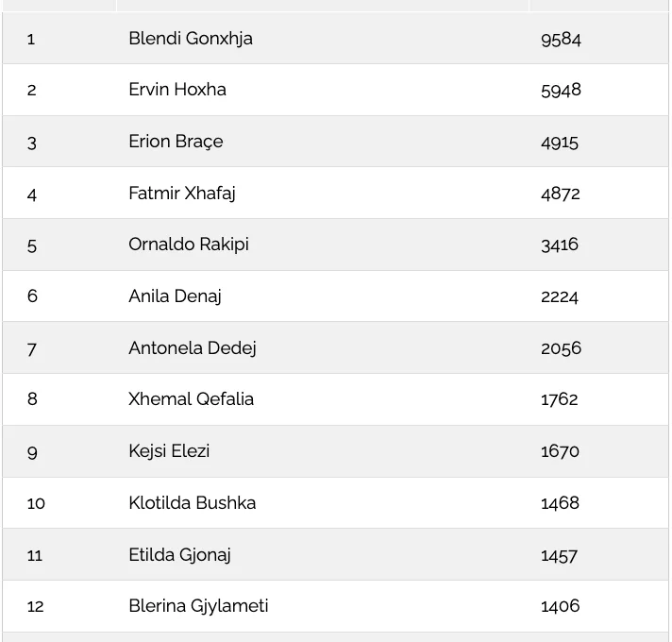
Task: Select Erion Braçe in the table
Action: click(176, 142)
